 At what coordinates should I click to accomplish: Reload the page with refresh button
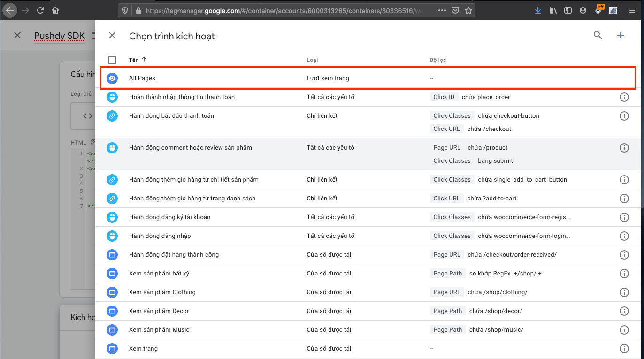click(x=40, y=10)
